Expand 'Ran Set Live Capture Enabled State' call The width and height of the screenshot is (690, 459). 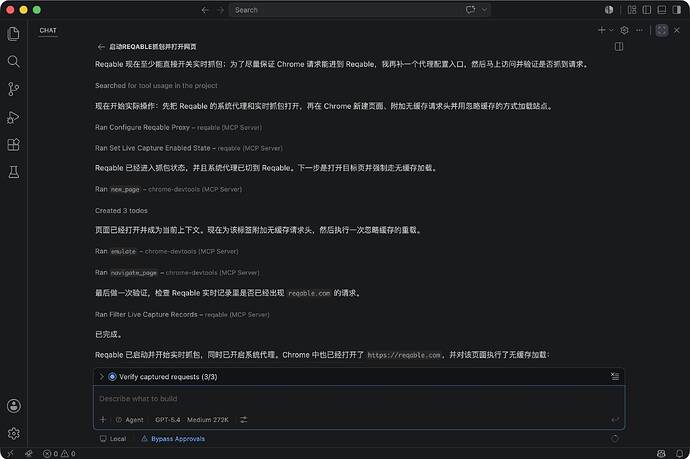pos(189,148)
